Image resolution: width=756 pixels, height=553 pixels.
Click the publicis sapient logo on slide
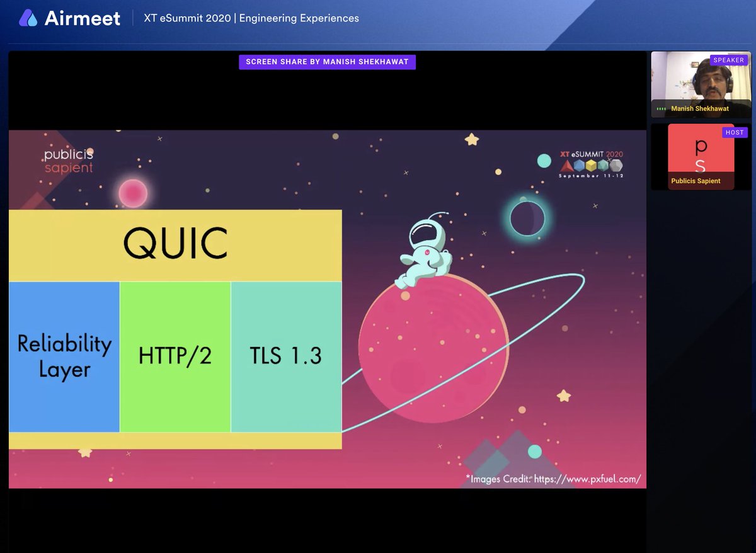click(69, 161)
